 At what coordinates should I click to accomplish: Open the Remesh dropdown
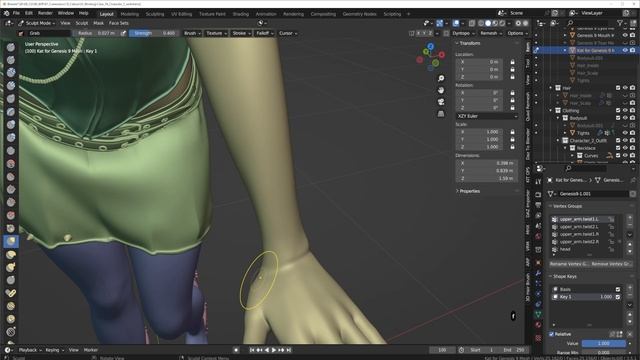491,33
